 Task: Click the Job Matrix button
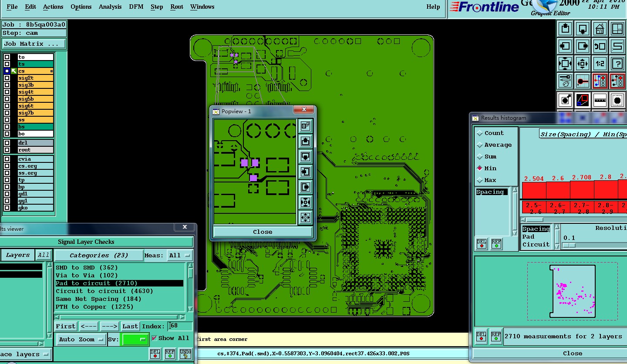click(34, 44)
